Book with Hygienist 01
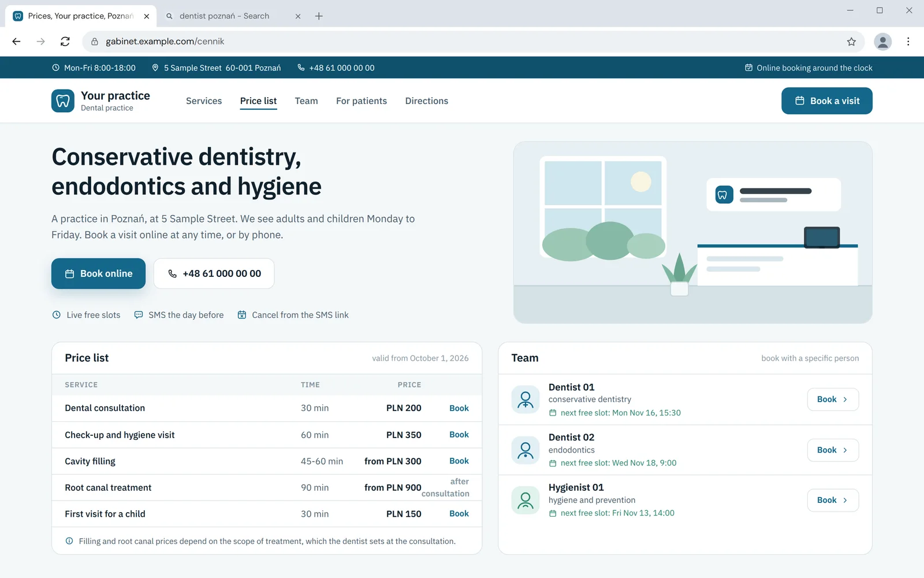Screen dimensions: 924x578 833,500
